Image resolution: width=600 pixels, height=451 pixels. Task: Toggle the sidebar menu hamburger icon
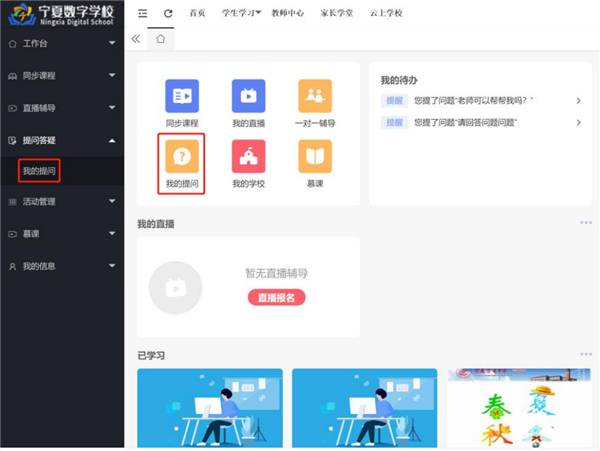click(143, 13)
